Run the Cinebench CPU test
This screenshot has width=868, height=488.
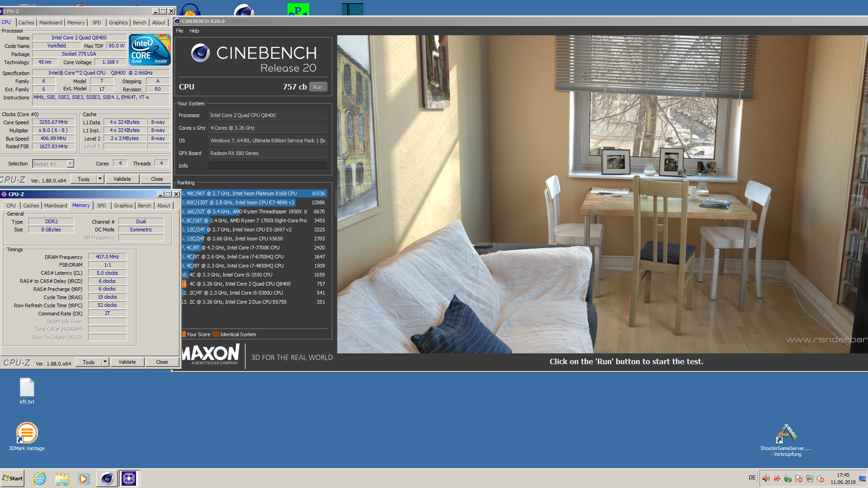(x=318, y=87)
